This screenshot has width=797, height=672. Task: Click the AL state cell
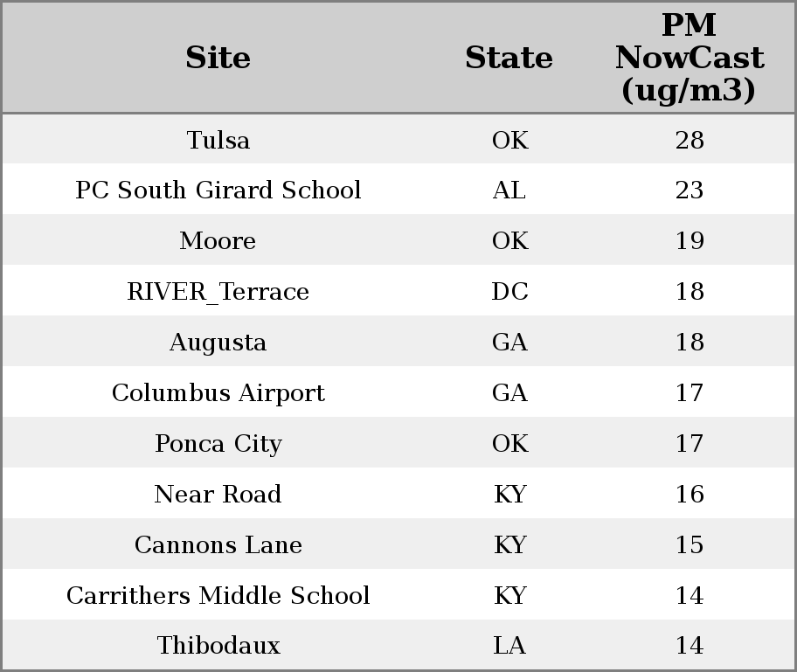click(509, 190)
